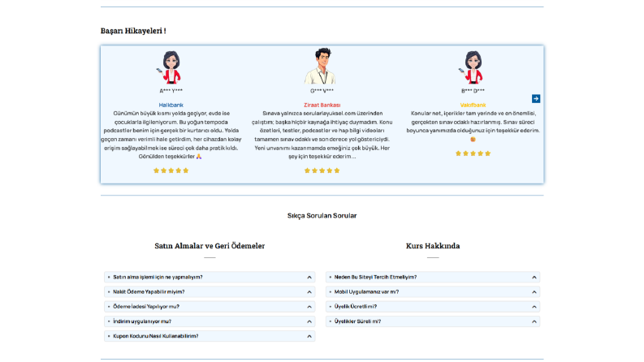Expand 'Neden Bu Siteyi Tercih Etmeliyim?' question

point(433,277)
